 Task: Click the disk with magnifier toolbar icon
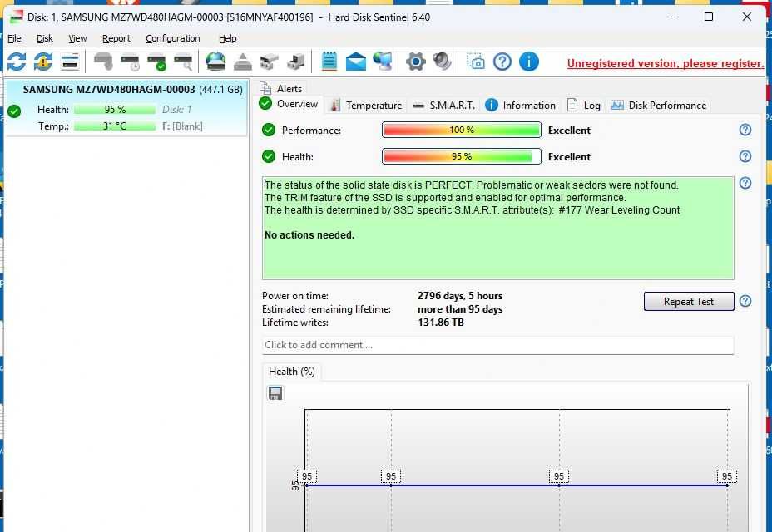[x=183, y=62]
